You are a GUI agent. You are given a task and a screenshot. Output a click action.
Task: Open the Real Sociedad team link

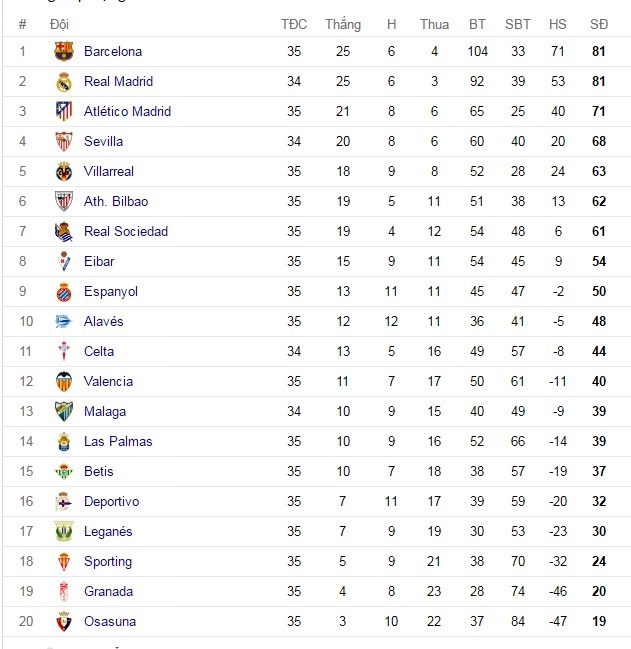click(126, 231)
